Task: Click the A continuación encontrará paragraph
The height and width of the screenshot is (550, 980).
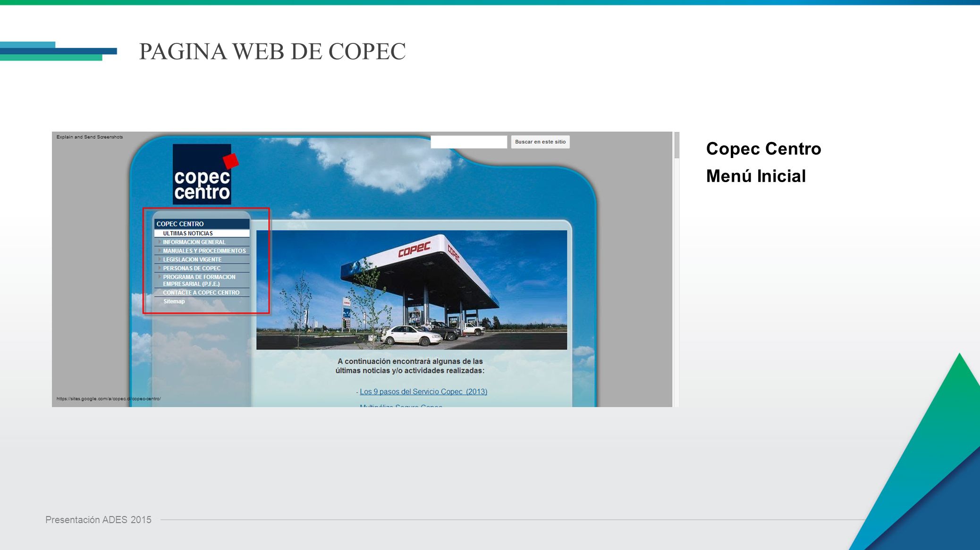Action: point(410,366)
